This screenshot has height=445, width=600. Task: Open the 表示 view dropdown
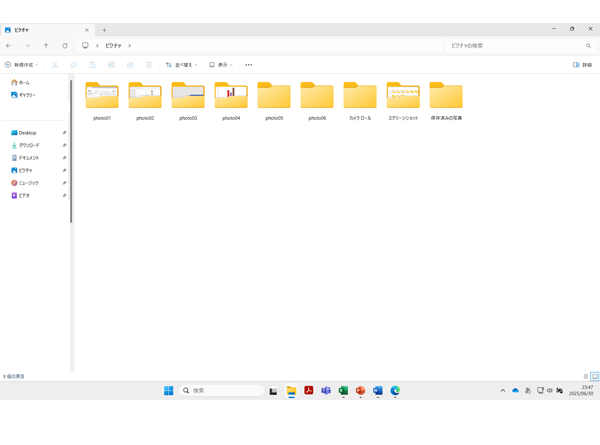[221, 65]
